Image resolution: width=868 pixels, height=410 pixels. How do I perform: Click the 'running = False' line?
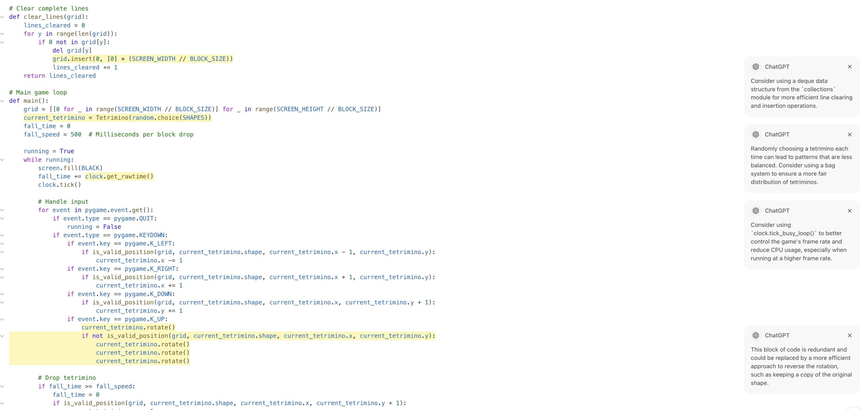coord(94,227)
